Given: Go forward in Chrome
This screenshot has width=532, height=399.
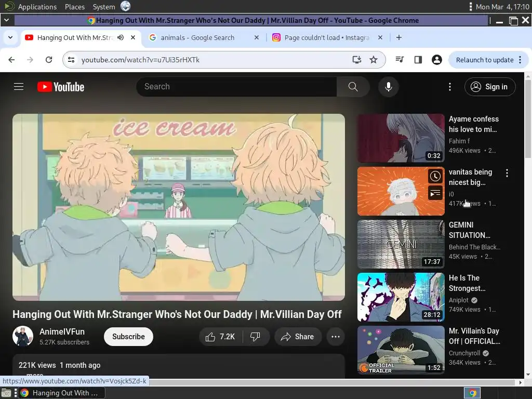Looking at the screenshot, I should [x=30, y=60].
